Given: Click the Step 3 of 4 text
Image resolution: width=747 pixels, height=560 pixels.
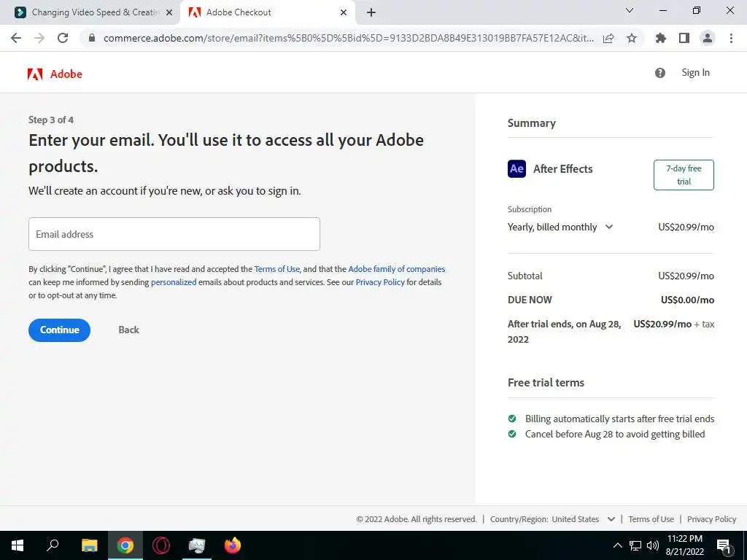Looking at the screenshot, I should pos(51,120).
